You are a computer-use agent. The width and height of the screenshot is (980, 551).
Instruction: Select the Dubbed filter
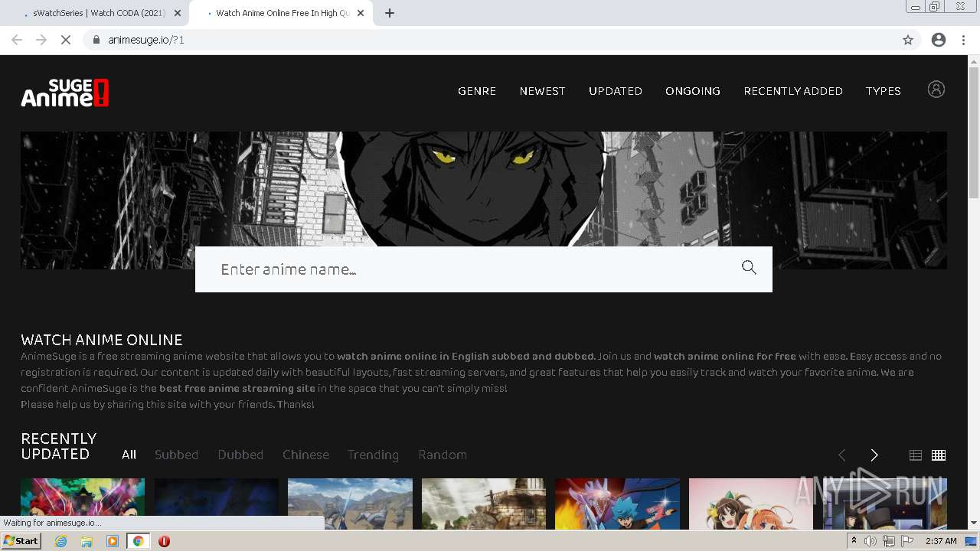[x=240, y=455]
